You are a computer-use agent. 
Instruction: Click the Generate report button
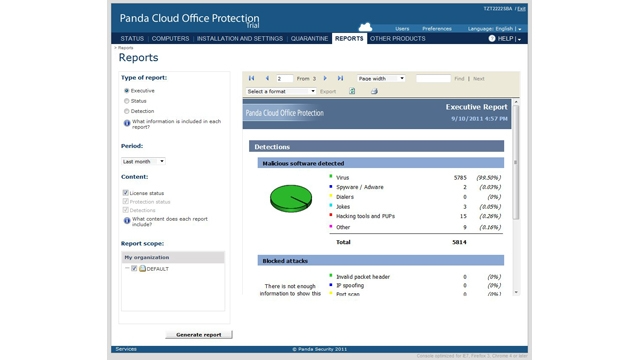(x=199, y=334)
